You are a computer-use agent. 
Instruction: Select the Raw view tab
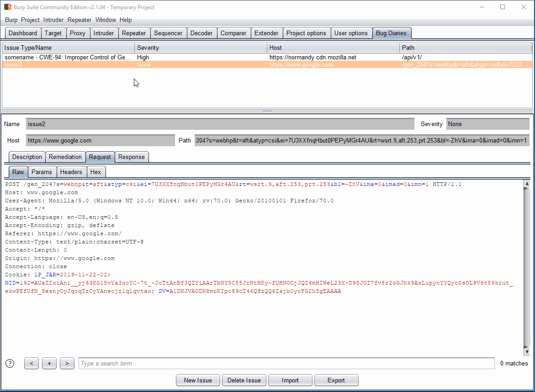click(x=18, y=172)
